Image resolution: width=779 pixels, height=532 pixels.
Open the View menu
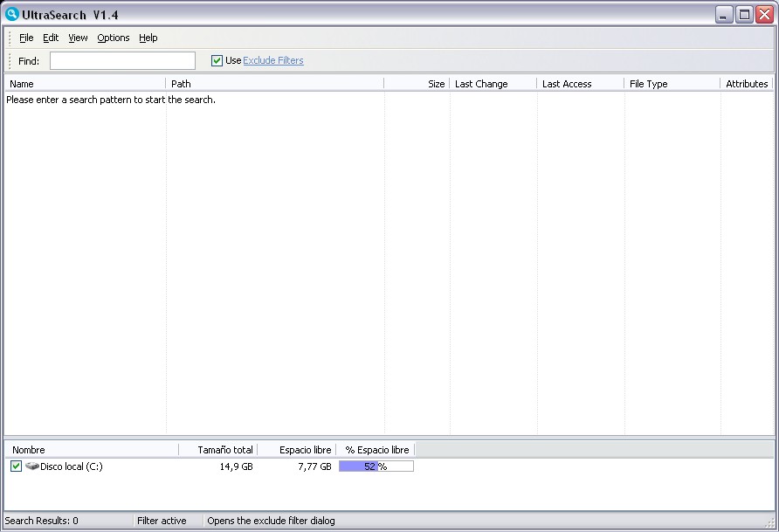click(x=78, y=38)
